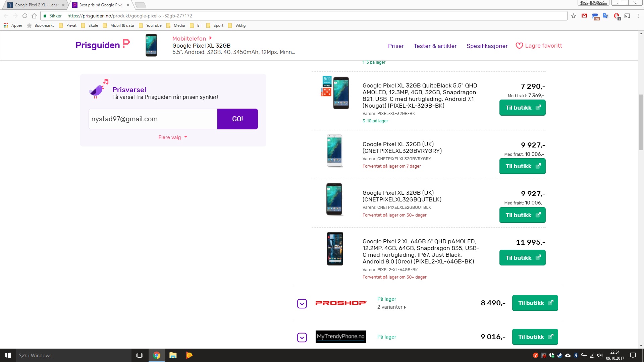Click the MyTrendyPhone.no store logo

(341, 337)
